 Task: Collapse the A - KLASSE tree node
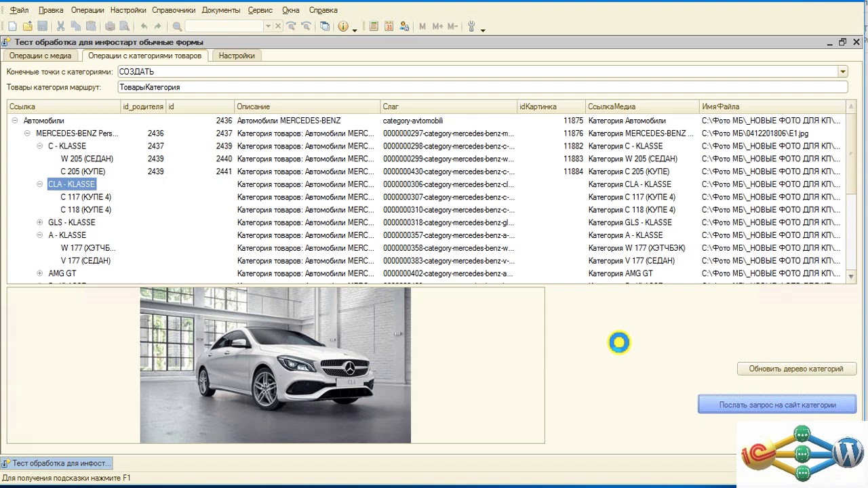click(x=40, y=235)
